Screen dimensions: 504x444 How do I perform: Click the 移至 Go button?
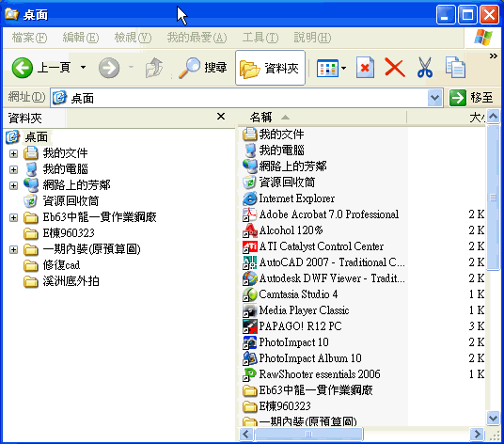[x=471, y=98]
